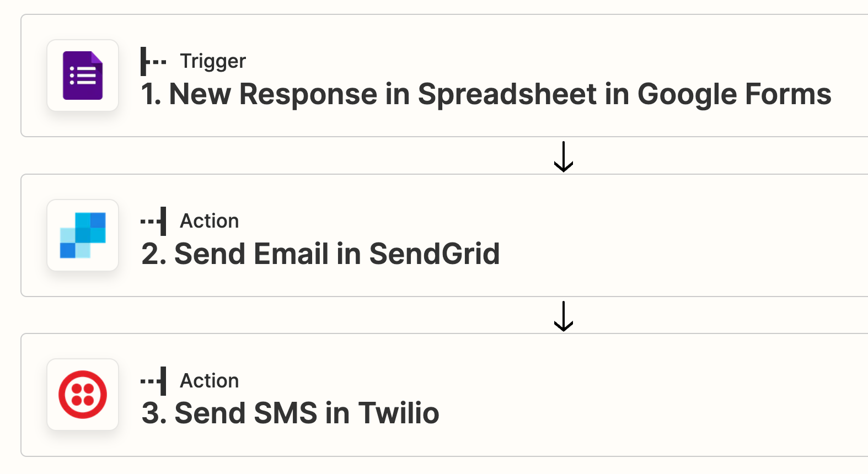The height and width of the screenshot is (474, 868).
Task: Click the step number '2.' before Send Email
Action: 154,254
